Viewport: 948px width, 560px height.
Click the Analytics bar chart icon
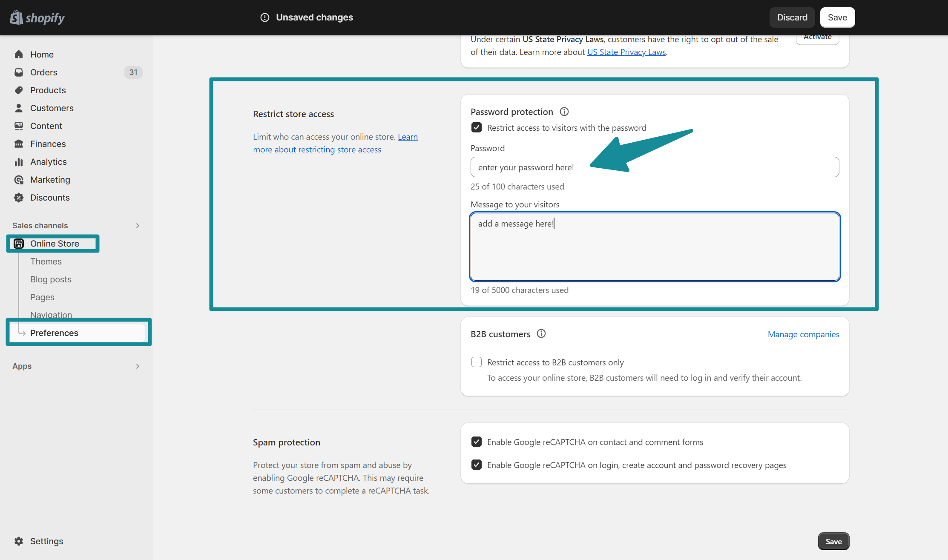(x=19, y=161)
